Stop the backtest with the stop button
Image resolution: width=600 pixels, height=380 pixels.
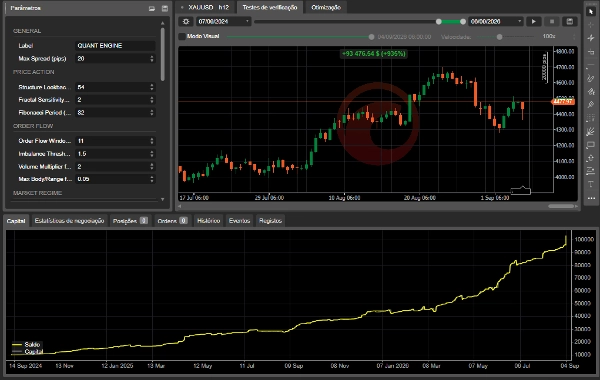(552, 21)
